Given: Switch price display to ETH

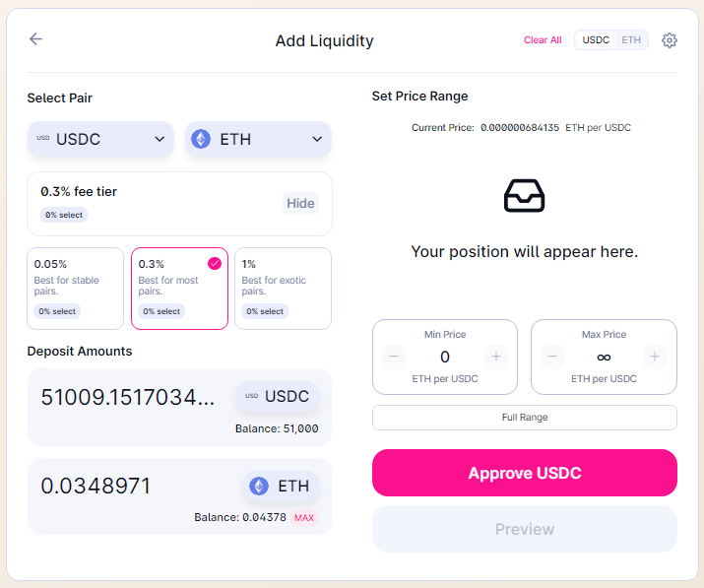Looking at the screenshot, I should coord(631,40).
